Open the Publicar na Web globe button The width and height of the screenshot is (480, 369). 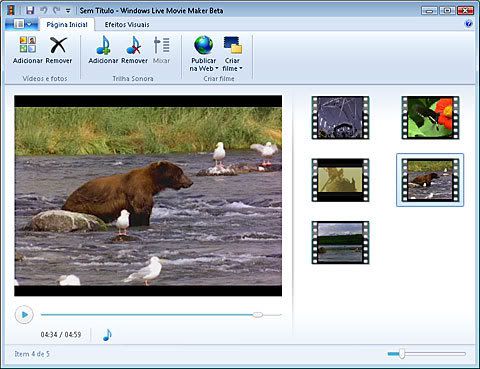click(204, 53)
